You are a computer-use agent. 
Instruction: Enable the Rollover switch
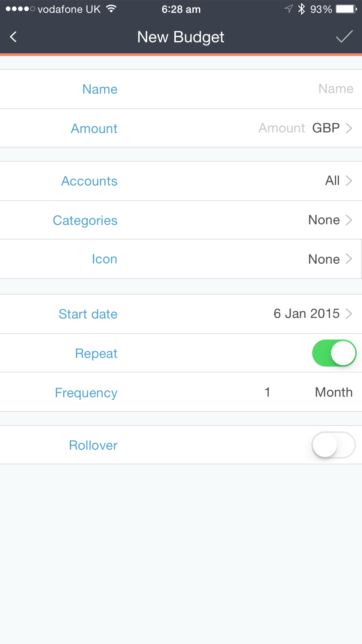tap(333, 445)
